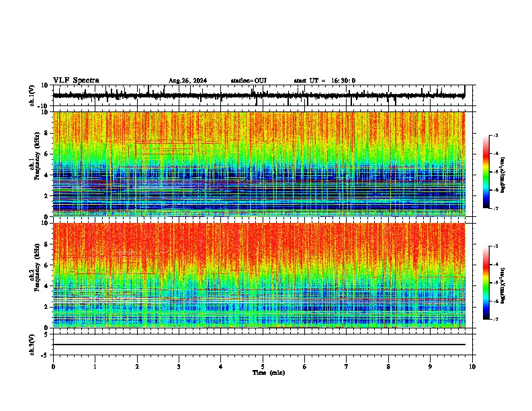
Task: Click '-7' on the ch.2 color scale
Action: (x=495, y=320)
